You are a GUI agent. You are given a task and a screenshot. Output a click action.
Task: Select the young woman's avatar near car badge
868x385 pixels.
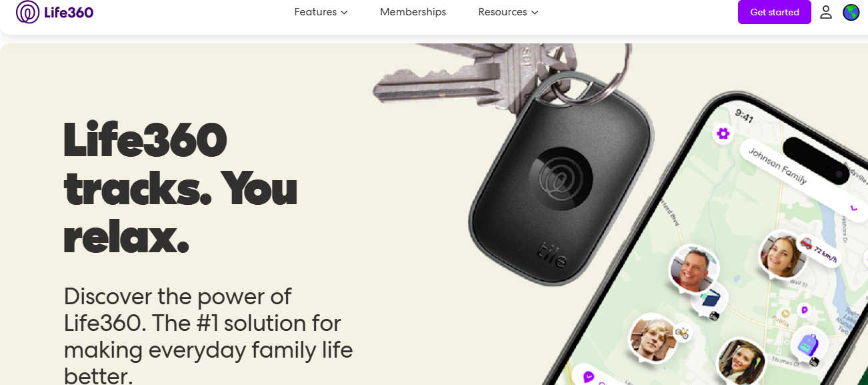(x=783, y=255)
